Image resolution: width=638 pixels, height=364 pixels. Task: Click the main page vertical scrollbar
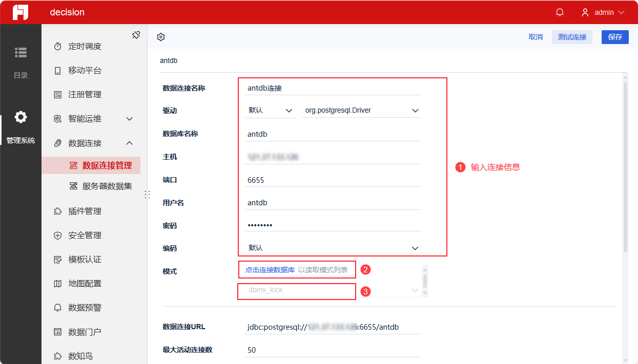[x=625, y=166]
